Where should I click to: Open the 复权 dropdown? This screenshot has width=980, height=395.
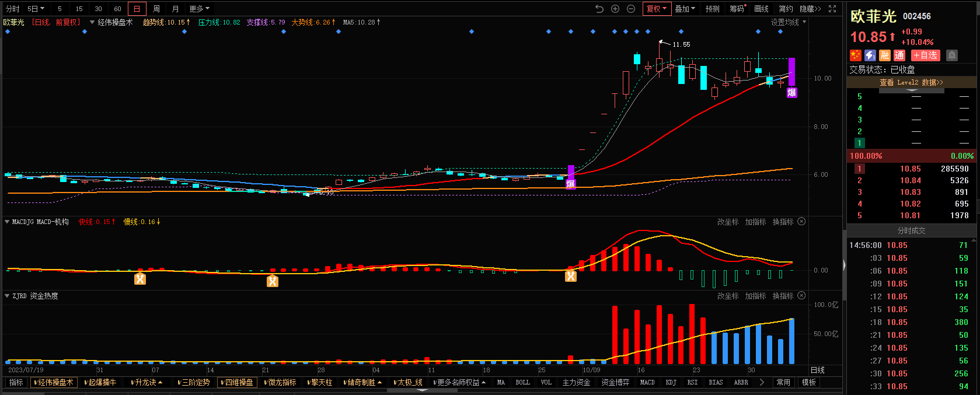click(x=657, y=9)
